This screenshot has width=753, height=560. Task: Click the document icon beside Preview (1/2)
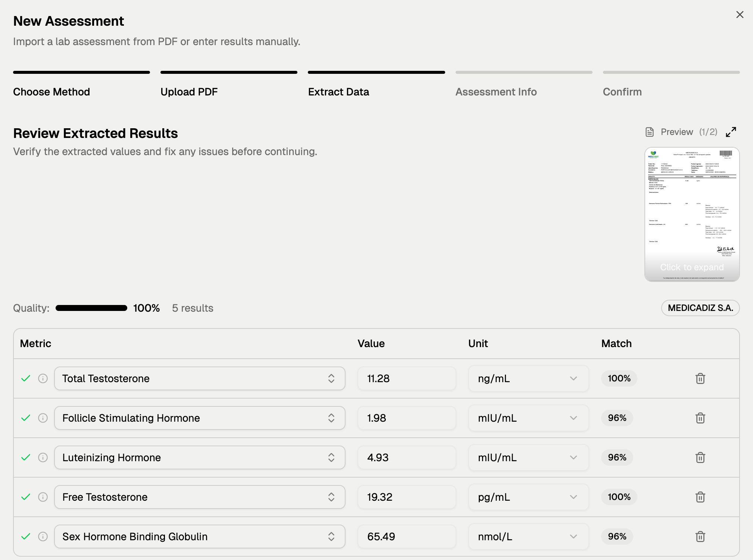coord(649,132)
